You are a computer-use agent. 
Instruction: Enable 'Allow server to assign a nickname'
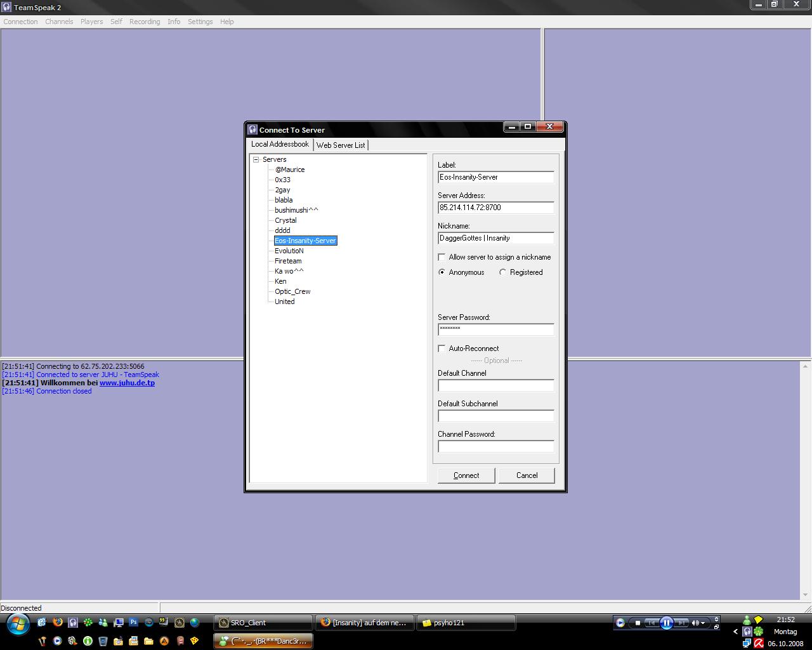(x=442, y=257)
